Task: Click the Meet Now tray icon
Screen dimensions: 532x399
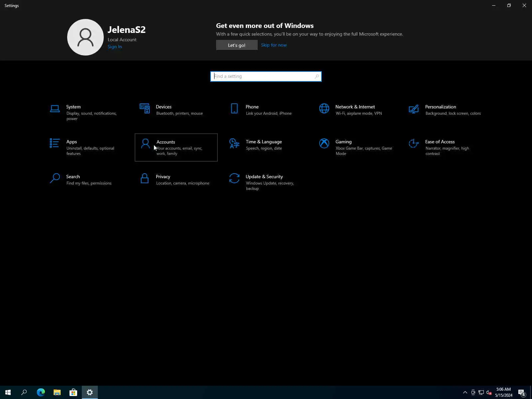Action: (473, 392)
